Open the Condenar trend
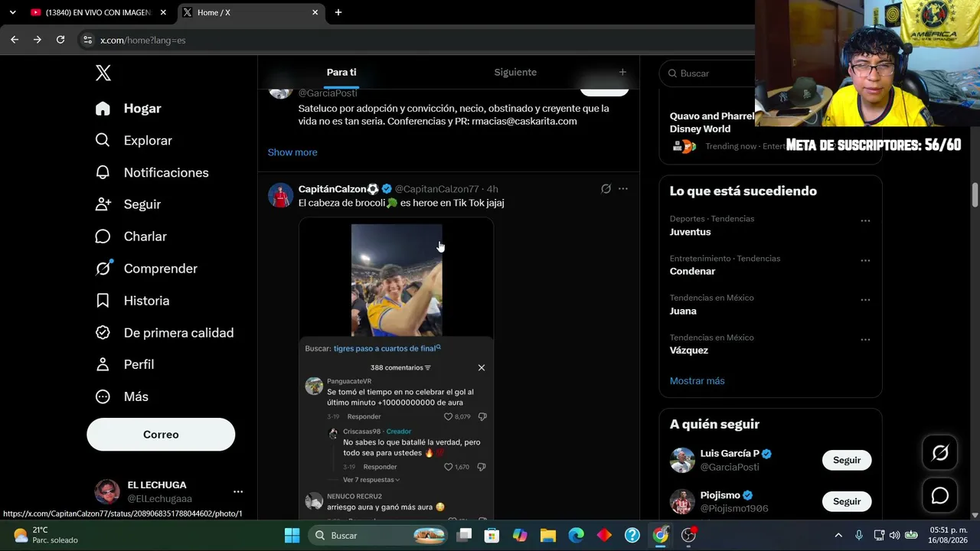 [693, 272]
